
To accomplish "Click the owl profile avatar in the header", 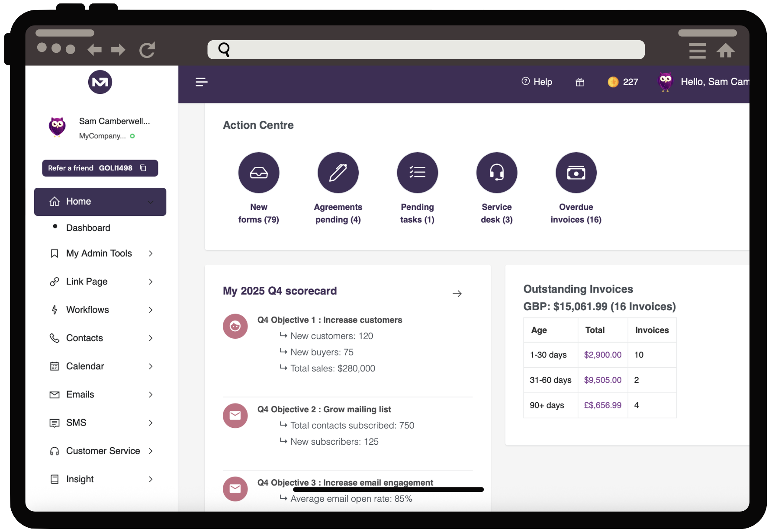I will click(x=665, y=82).
